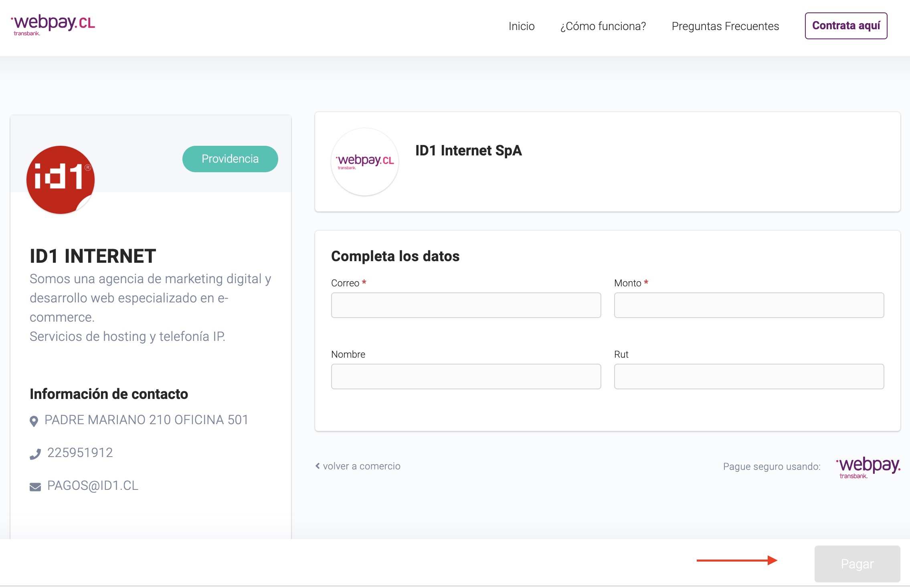Select the phone number 225951912

(x=80, y=453)
